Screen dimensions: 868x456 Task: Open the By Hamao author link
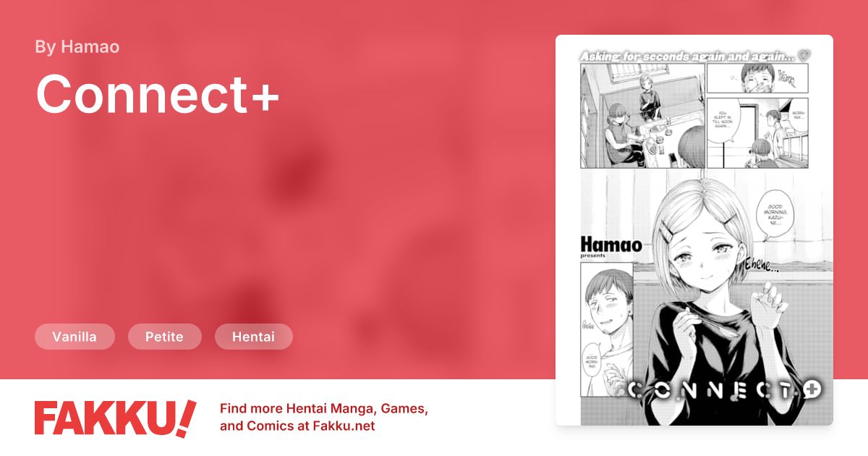tap(77, 47)
